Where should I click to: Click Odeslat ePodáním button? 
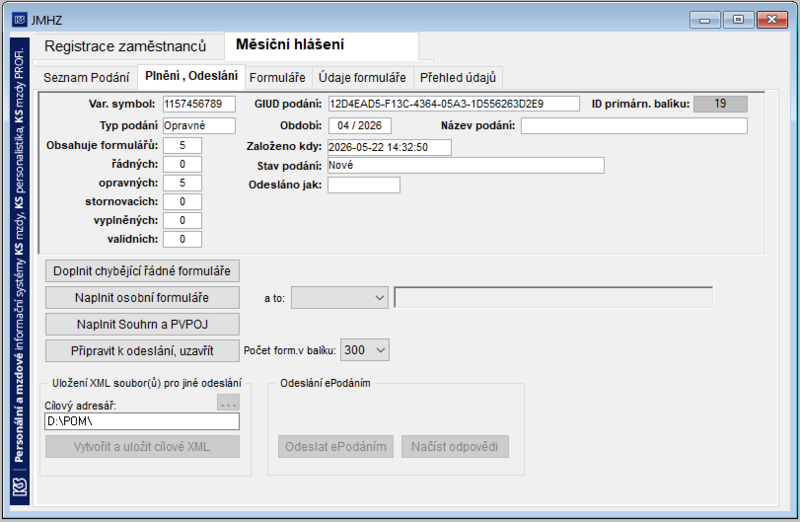(336, 446)
